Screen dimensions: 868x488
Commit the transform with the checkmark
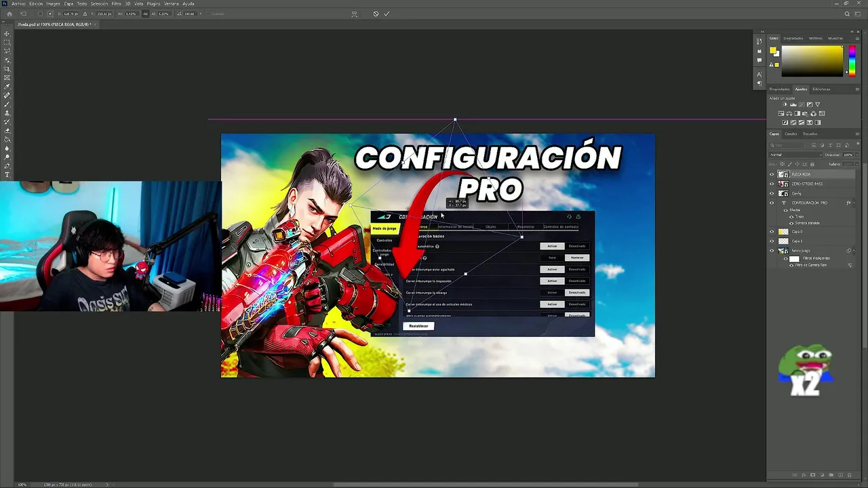pyautogui.click(x=387, y=14)
